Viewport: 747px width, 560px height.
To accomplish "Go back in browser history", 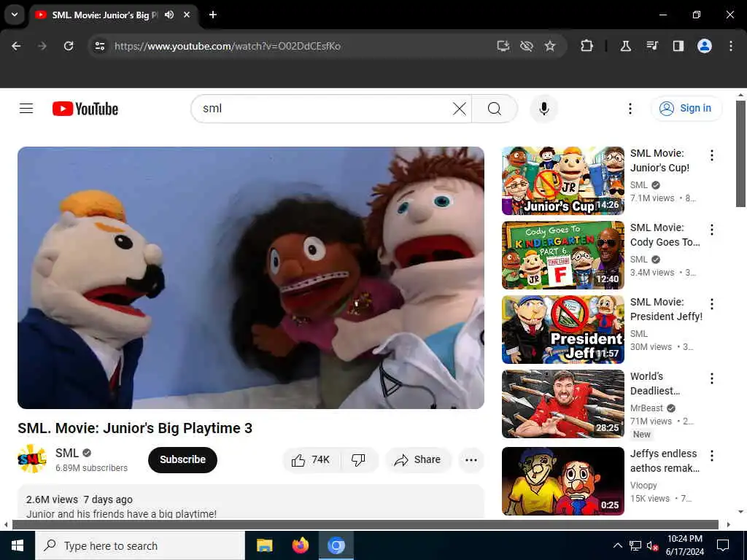I will click(x=16, y=46).
